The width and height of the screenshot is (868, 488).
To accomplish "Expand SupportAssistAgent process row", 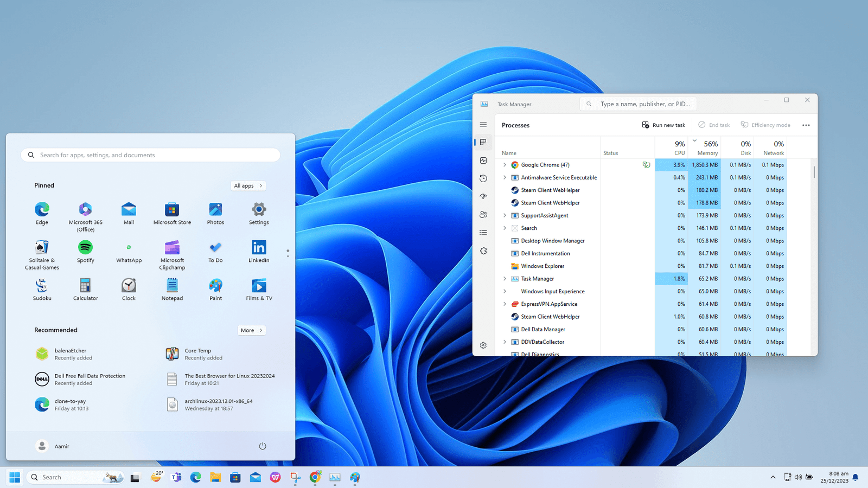I will 505,215.
